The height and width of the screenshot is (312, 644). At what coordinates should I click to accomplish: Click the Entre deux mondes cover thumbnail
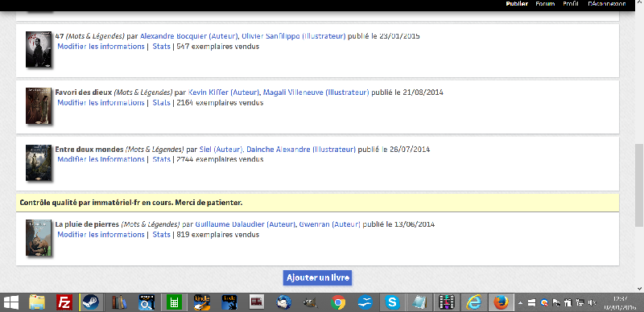click(39, 163)
